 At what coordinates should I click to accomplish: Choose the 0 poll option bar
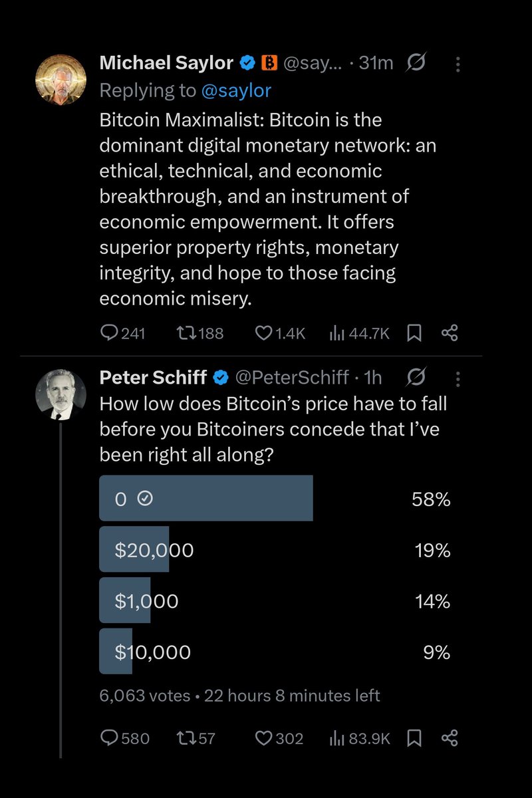tap(275, 499)
